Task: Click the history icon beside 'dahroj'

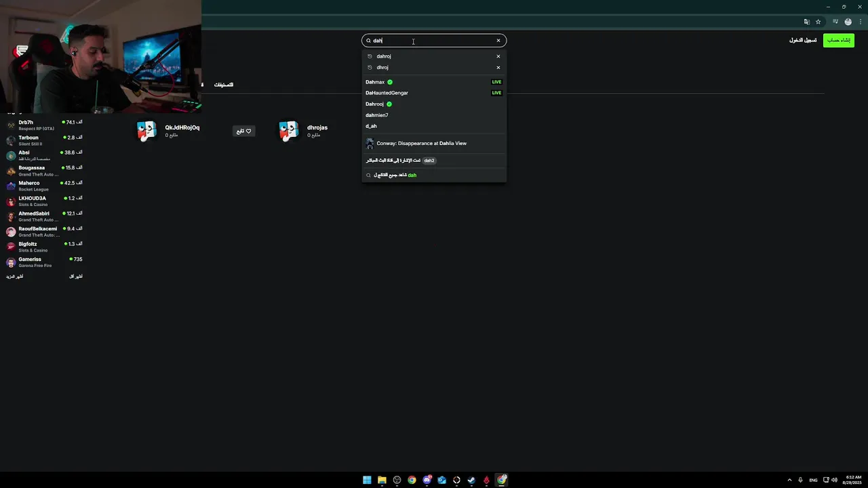Action: click(x=370, y=56)
